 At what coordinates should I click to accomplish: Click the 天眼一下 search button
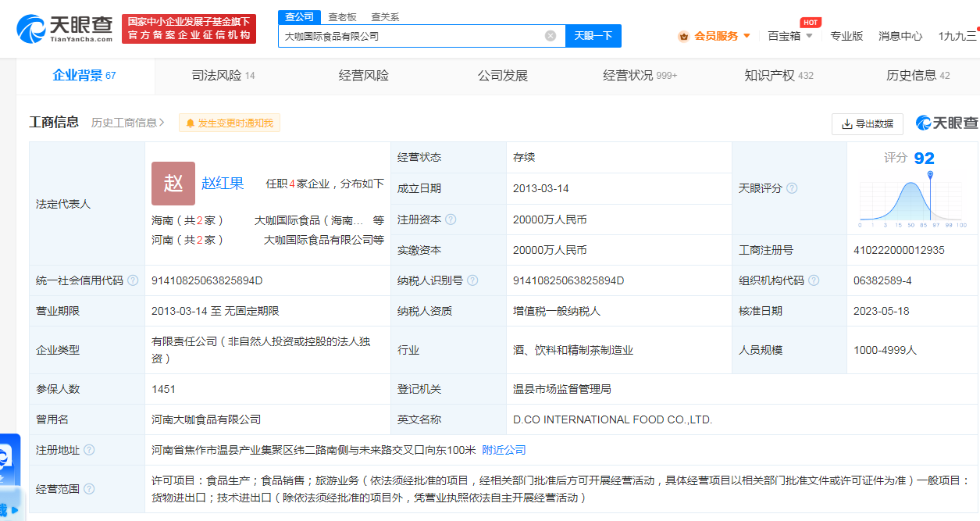tap(593, 36)
